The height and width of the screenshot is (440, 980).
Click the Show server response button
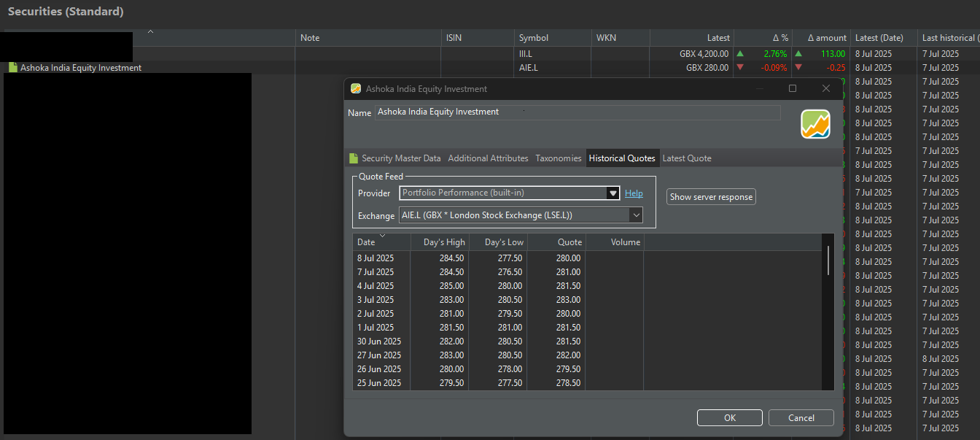point(711,197)
